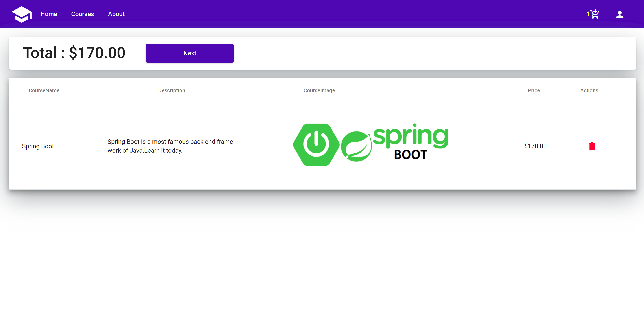Click the Actions column header
The width and height of the screenshot is (644, 336).
[589, 90]
